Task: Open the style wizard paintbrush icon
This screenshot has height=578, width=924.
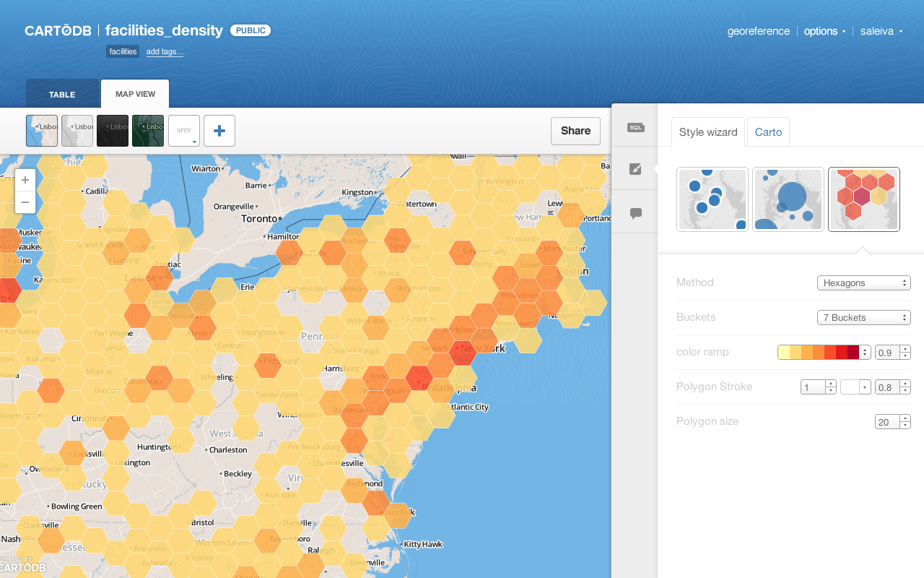Action: (x=635, y=169)
